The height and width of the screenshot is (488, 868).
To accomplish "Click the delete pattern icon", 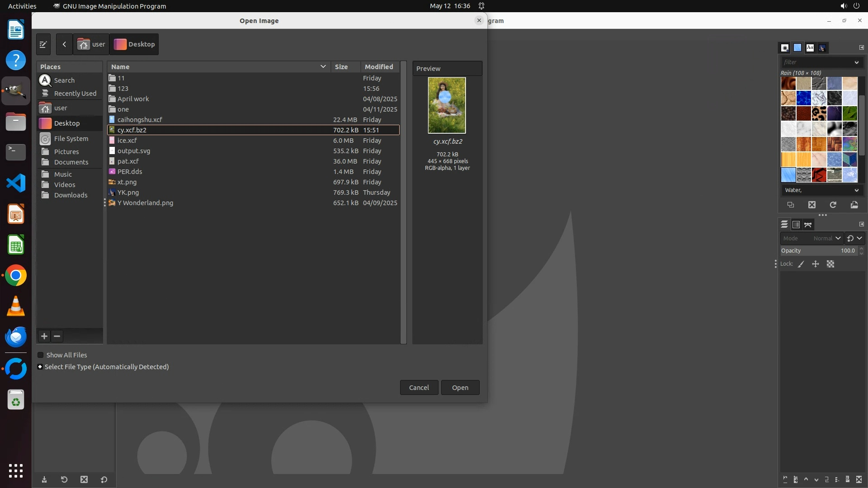I will pos(812,205).
